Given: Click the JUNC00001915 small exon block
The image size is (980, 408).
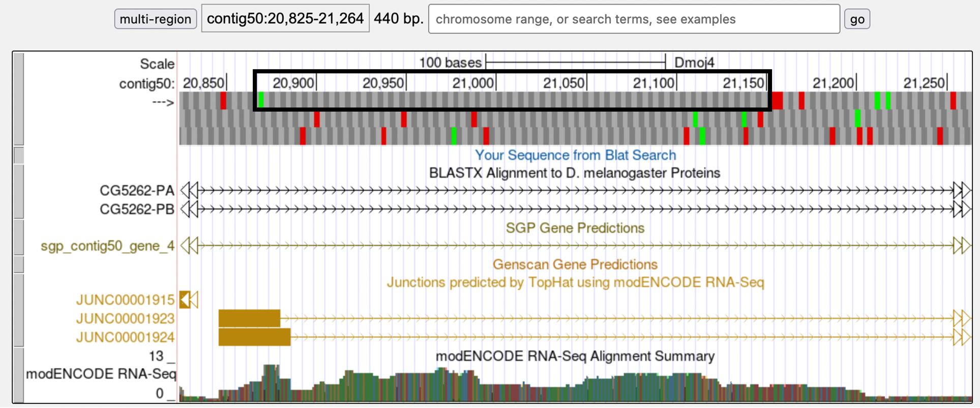Looking at the screenshot, I should (185, 300).
